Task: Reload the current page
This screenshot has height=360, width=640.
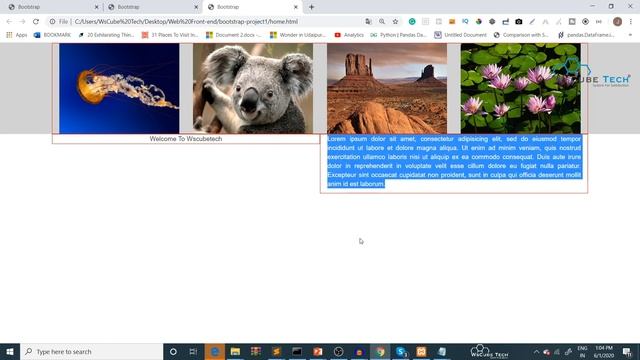Action: [x=36, y=22]
